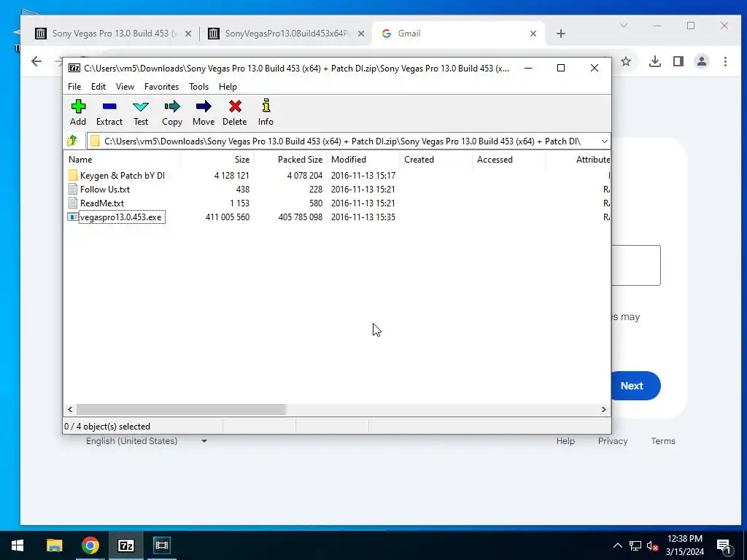This screenshot has width=747, height=560.
Task: Open the Help menu in 7-Zip
Action: click(228, 87)
